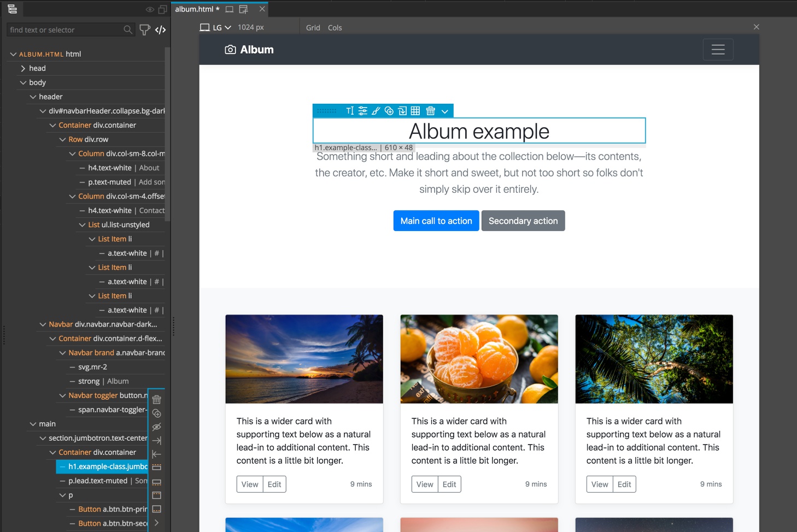Click the drag handle on element toolbar
797x532 pixels.
coord(327,111)
